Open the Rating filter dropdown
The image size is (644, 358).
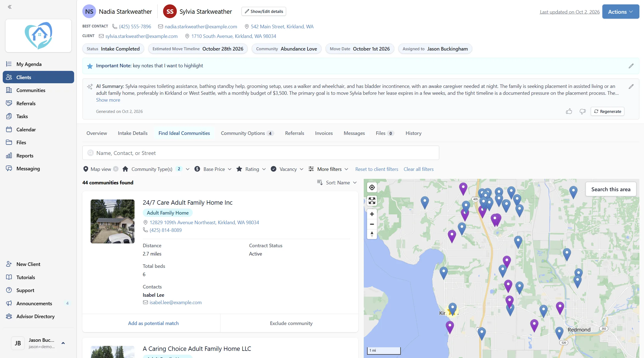click(251, 169)
